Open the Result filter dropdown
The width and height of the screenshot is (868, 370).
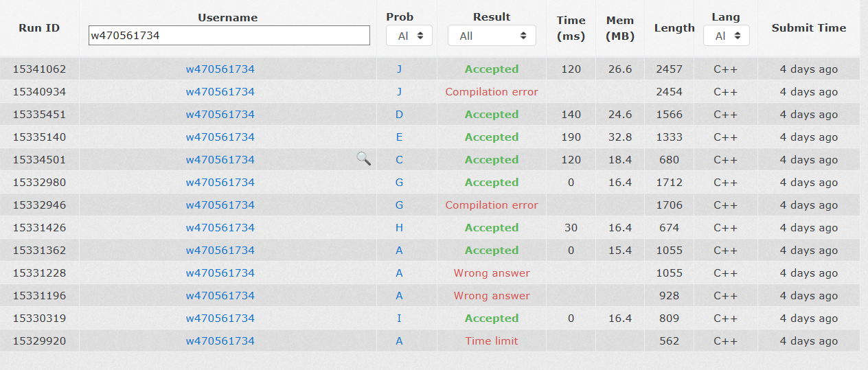pyautogui.click(x=492, y=36)
